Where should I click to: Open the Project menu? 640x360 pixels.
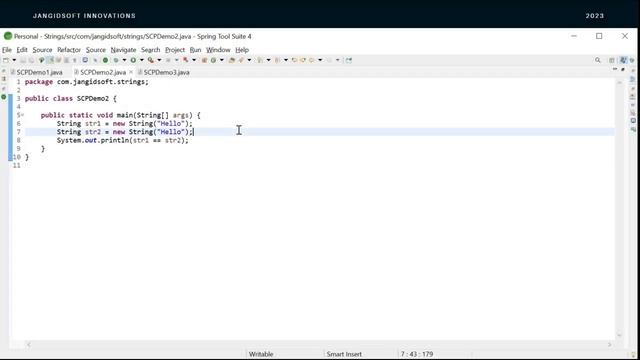click(x=175, y=50)
